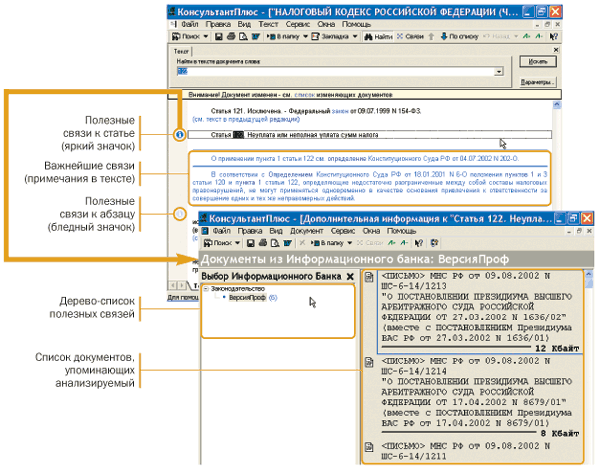Open см. текст в предыдущей редакции link
Viewport: 600px width, 474px height.
[246, 119]
